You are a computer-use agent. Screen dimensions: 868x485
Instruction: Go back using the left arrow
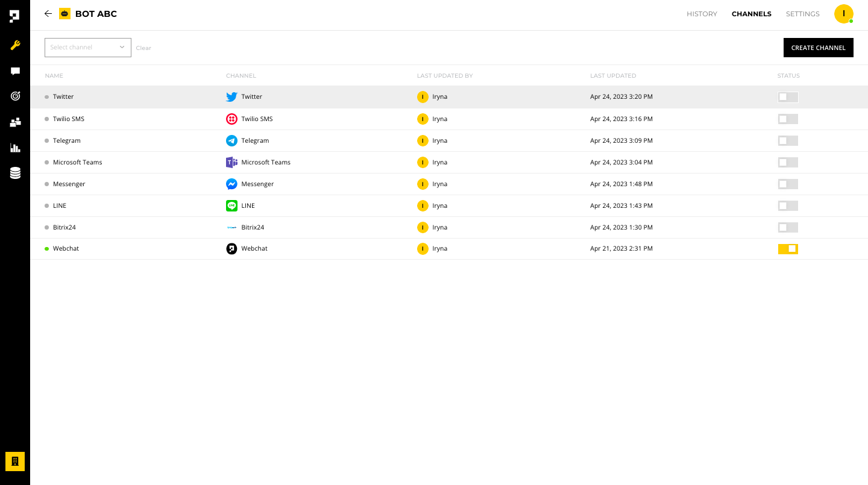coord(48,13)
